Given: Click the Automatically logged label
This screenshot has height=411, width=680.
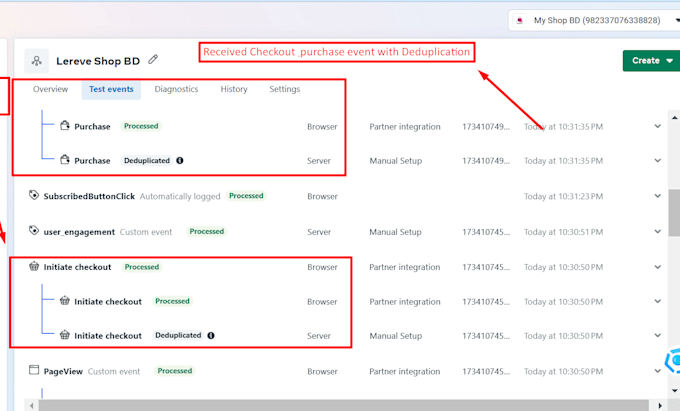Looking at the screenshot, I should coord(180,196).
